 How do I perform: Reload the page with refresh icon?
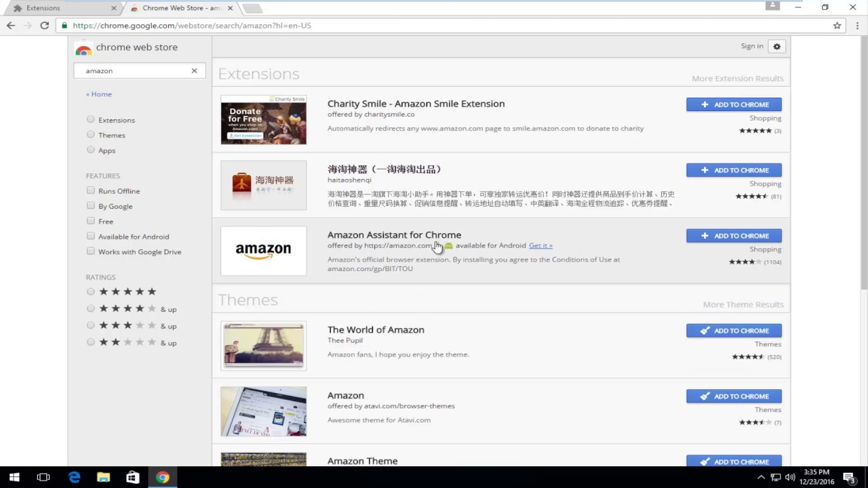(x=45, y=25)
